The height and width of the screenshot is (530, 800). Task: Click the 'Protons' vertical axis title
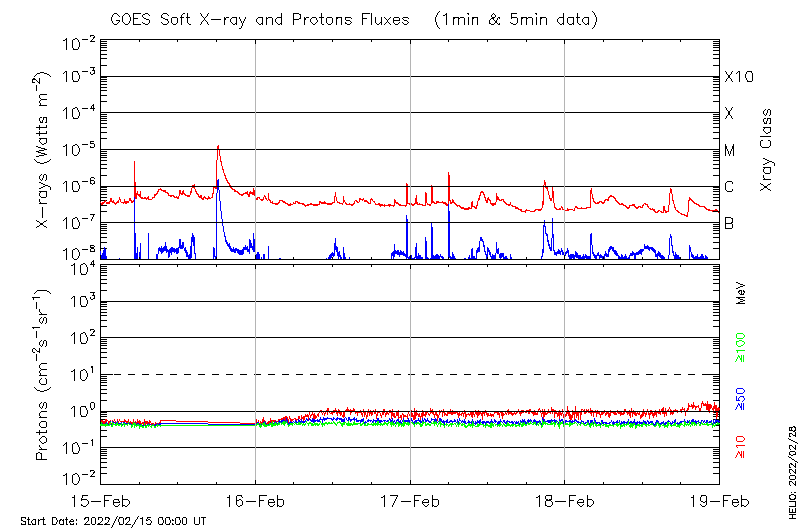coord(43,374)
